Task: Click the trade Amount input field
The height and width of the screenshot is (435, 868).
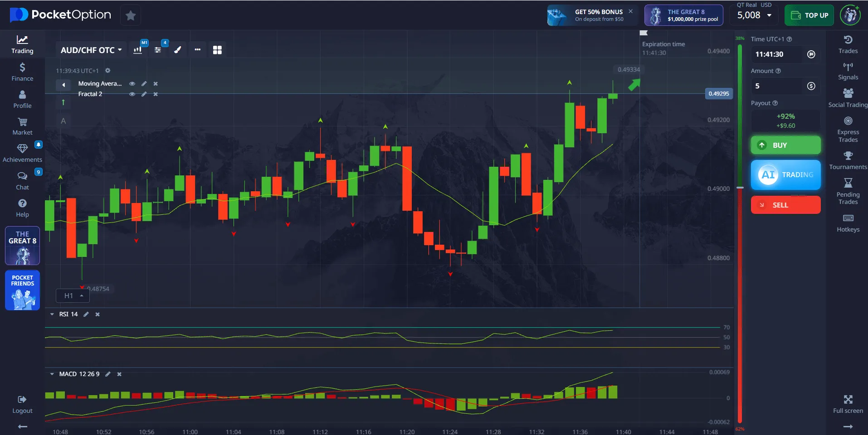Action: (778, 86)
